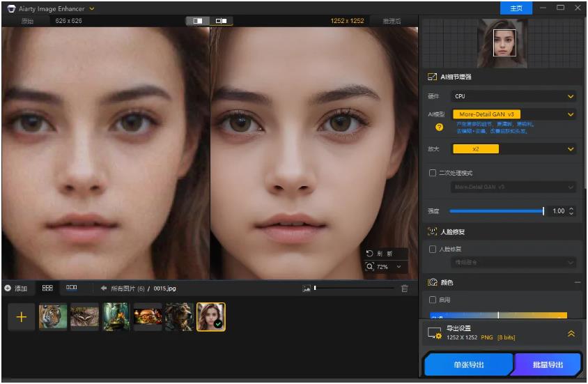Click the plus add-image tile
This screenshot has height=384, width=588.
tap(22, 317)
